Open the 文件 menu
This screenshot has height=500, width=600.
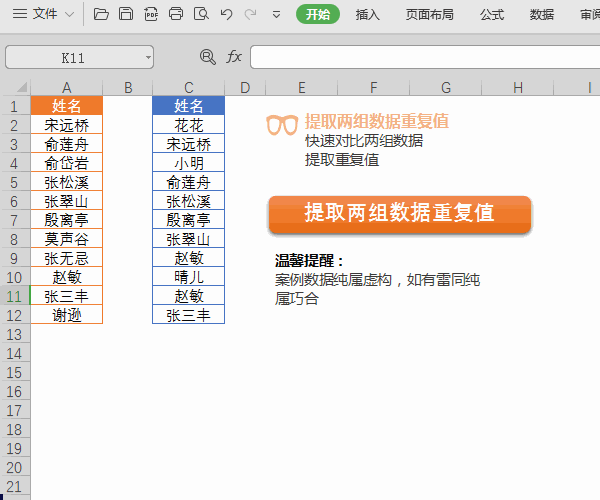[45, 14]
